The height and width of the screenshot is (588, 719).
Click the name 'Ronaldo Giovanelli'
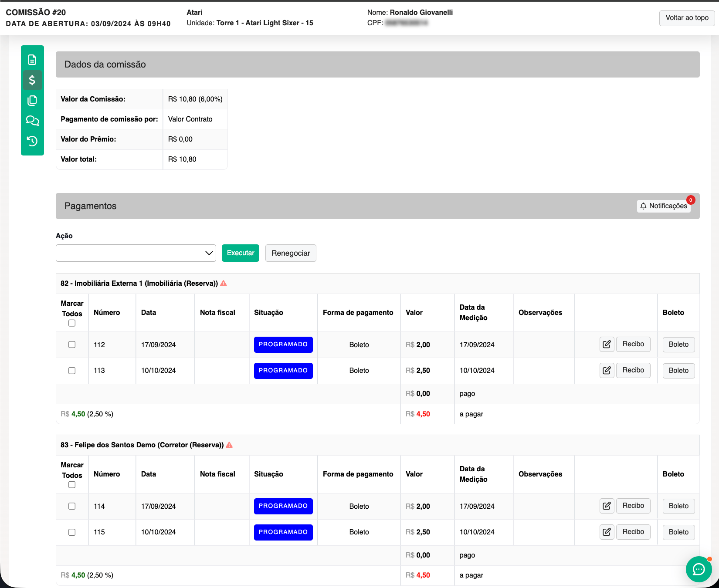pos(421,13)
